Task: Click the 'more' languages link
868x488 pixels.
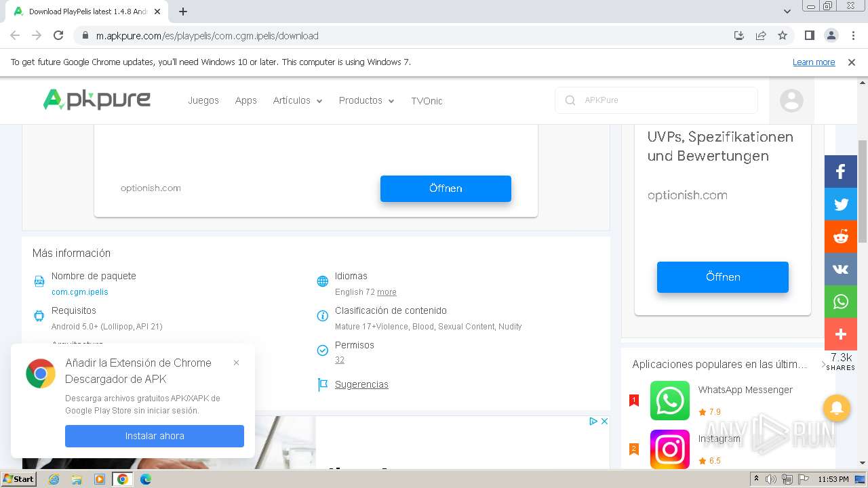Action: [x=387, y=292]
